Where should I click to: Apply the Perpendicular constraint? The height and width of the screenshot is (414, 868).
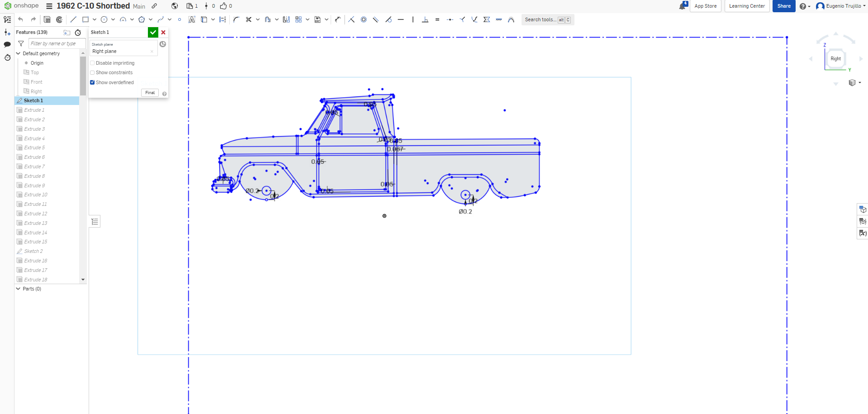pos(425,19)
